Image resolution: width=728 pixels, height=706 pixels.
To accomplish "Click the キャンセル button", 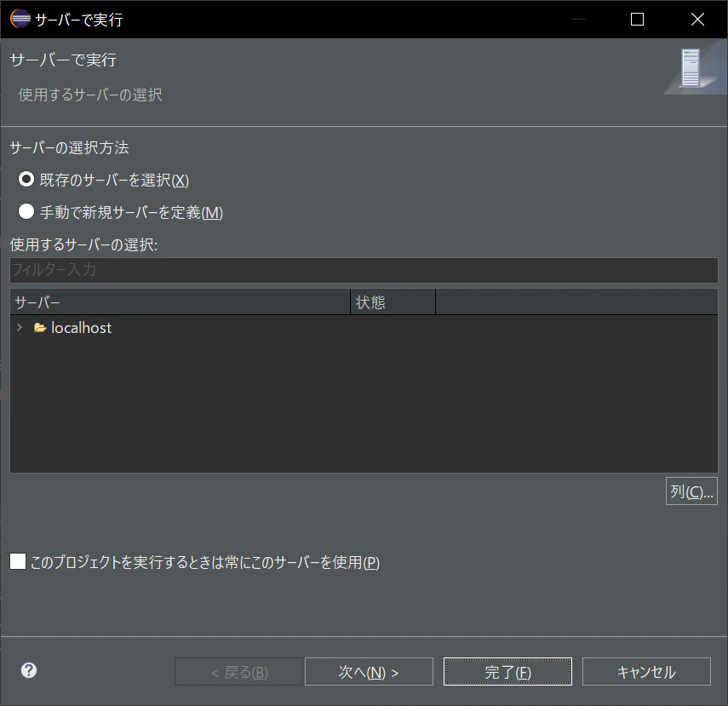I will pos(646,672).
